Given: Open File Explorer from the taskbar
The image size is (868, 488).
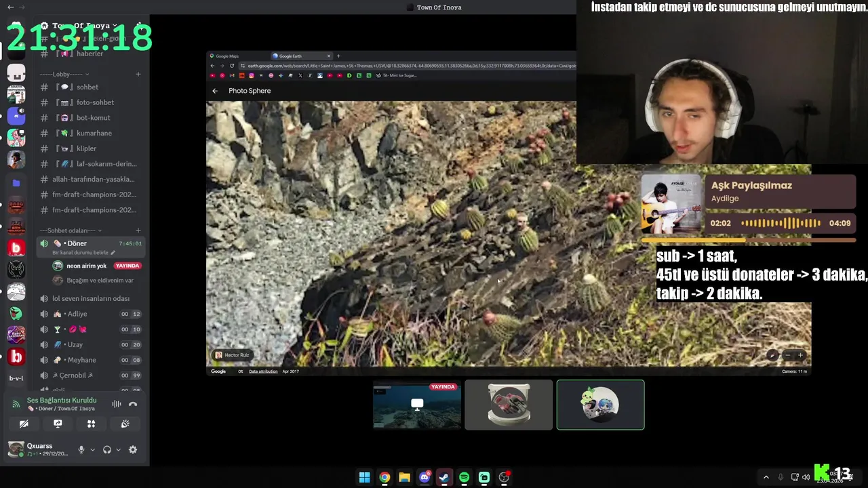Looking at the screenshot, I should [x=404, y=477].
